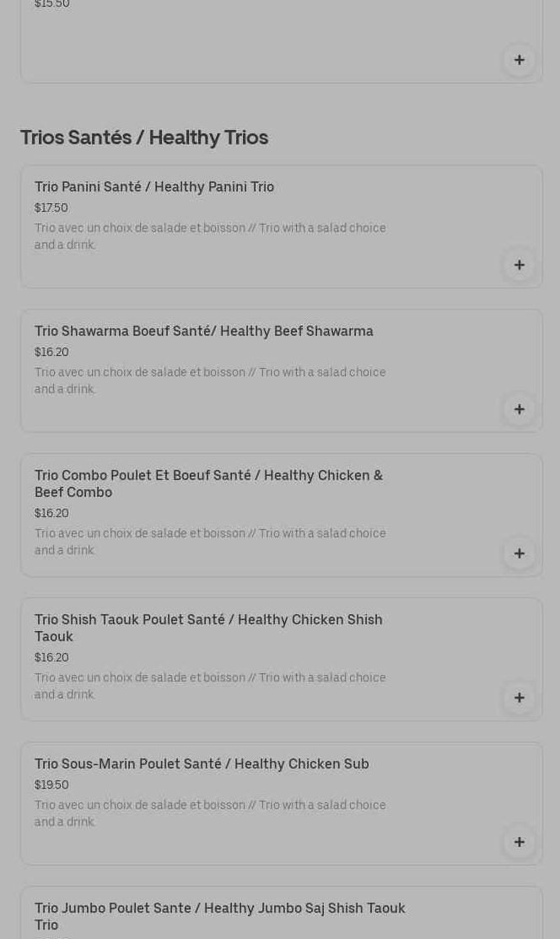560x939 pixels.
Task: Click Healthy Panini Trio description text
Action: pyautogui.click(x=210, y=236)
